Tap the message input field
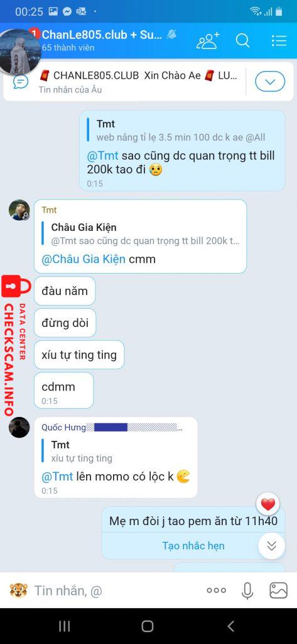 [x=117, y=591]
